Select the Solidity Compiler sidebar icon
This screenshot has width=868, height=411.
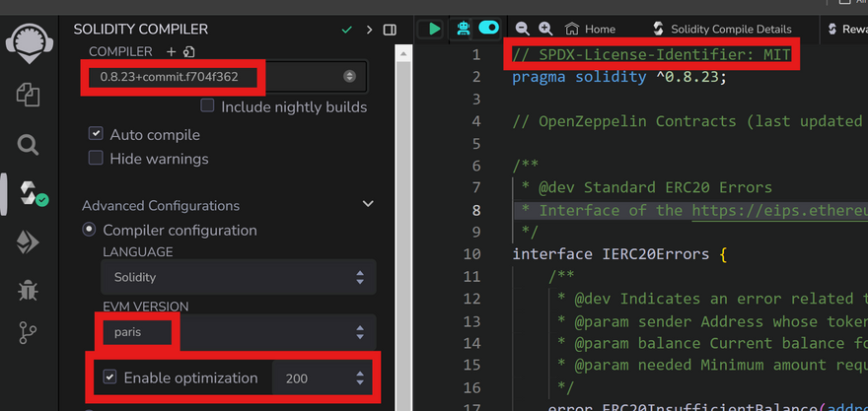(30, 192)
